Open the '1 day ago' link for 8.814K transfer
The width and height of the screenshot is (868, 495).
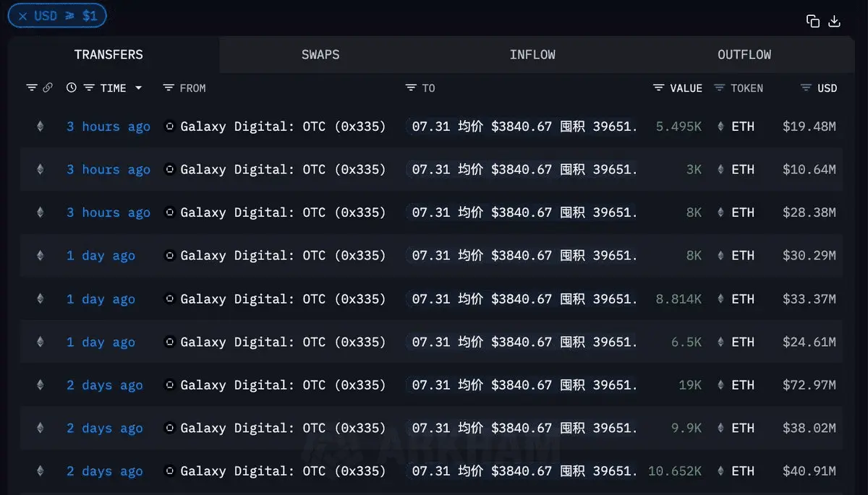click(x=101, y=298)
